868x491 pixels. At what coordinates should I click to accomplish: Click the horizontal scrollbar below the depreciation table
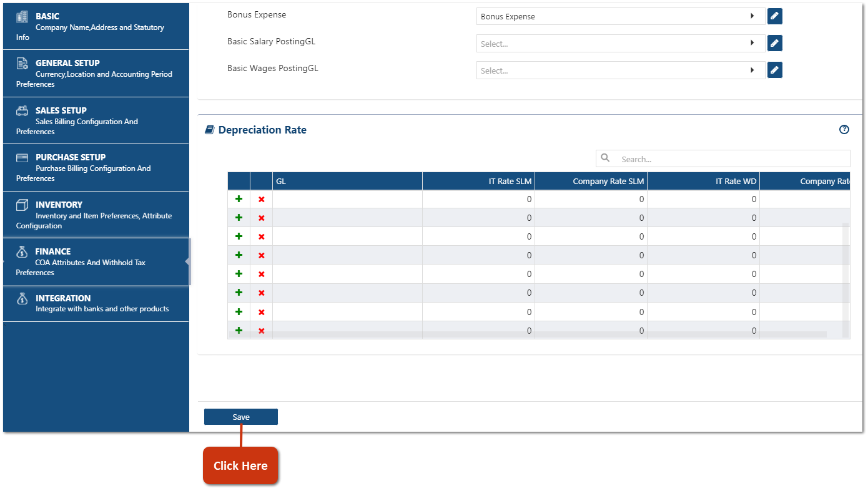(528, 334)
